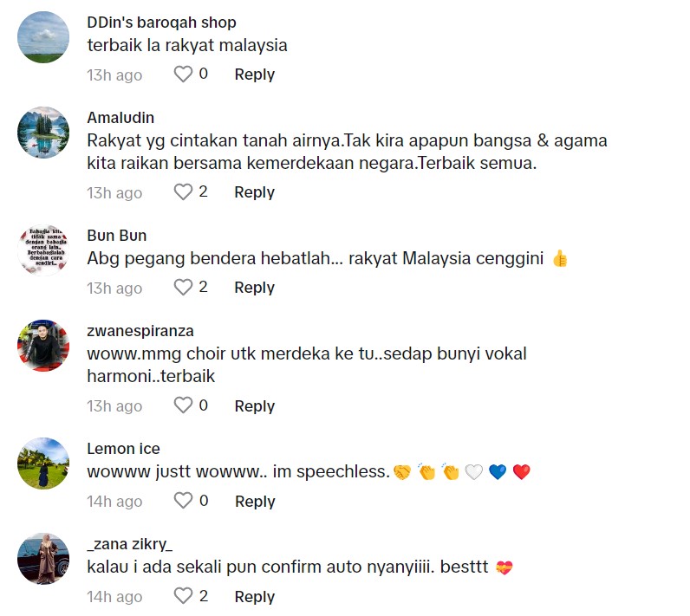Viewport: 690px width, 616px height.
Task: Like _zana zikry_'s comment
Action: pyautogui.click(x=183, y=596)
